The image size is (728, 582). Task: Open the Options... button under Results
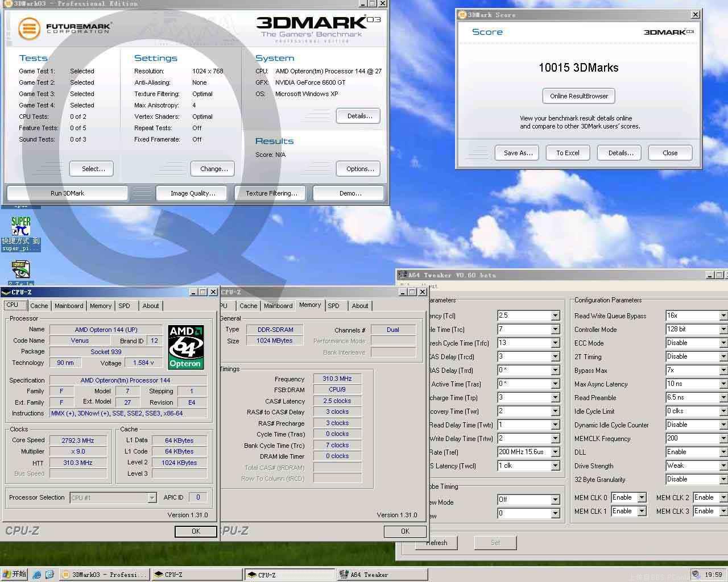358,169
